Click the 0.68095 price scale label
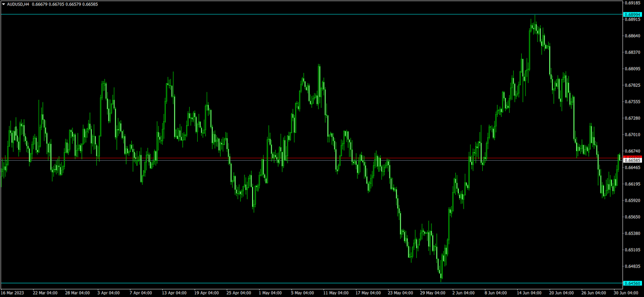644x297 pixels. pos(633,69)
